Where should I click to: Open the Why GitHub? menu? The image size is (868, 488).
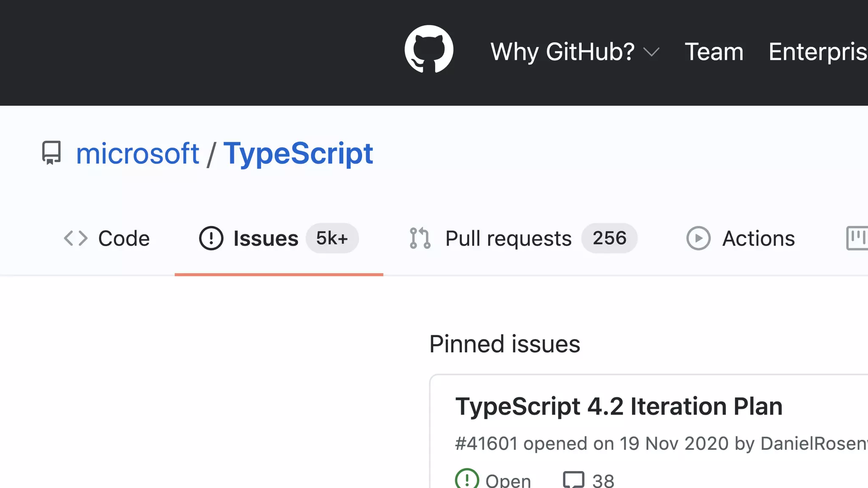[562, 52]
